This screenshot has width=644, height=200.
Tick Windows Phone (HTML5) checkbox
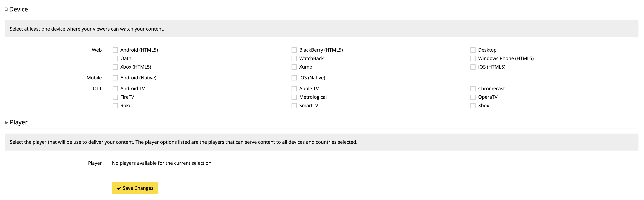pos(473,59)
